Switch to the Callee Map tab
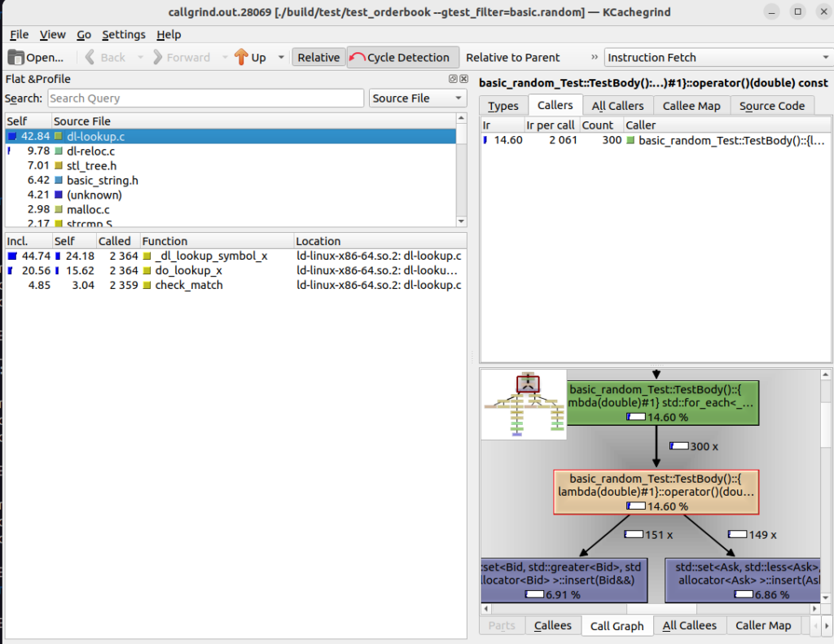The width and height of the screenshot is (834, 644). pyautogui.click(x=691, y=106)
